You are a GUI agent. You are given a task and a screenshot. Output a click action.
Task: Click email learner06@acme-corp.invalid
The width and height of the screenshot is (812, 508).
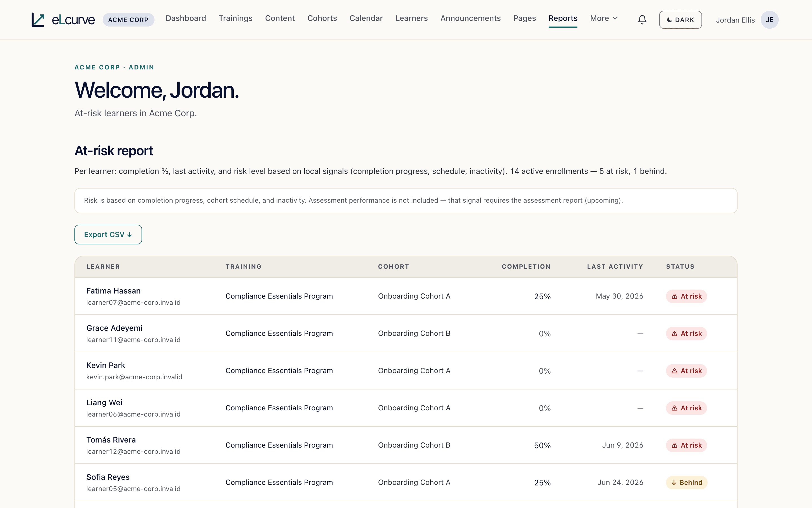[x=133, y=414]
